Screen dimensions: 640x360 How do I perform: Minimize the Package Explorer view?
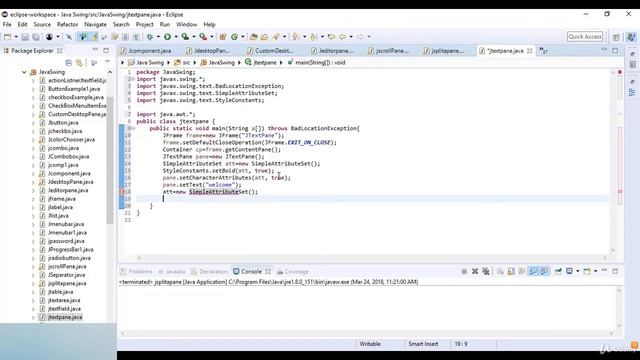95,50
